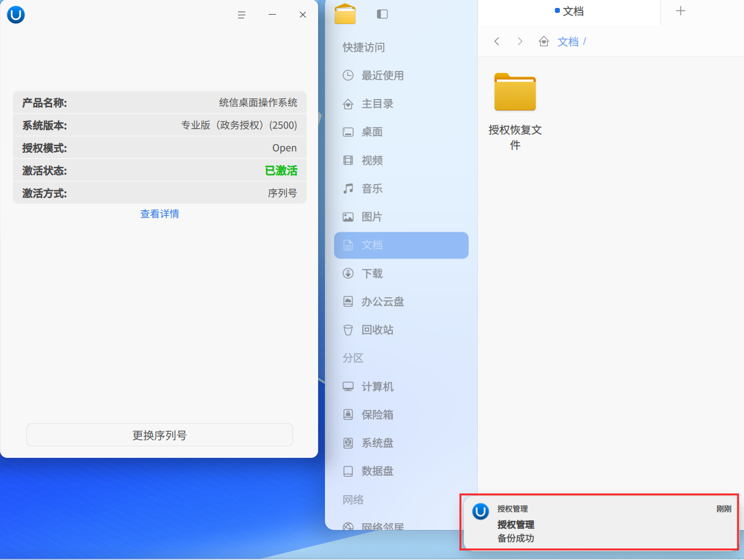The height and width of the screenshot is (560, 744).
Task: Add a new tab with plus button
Action: 680,11
